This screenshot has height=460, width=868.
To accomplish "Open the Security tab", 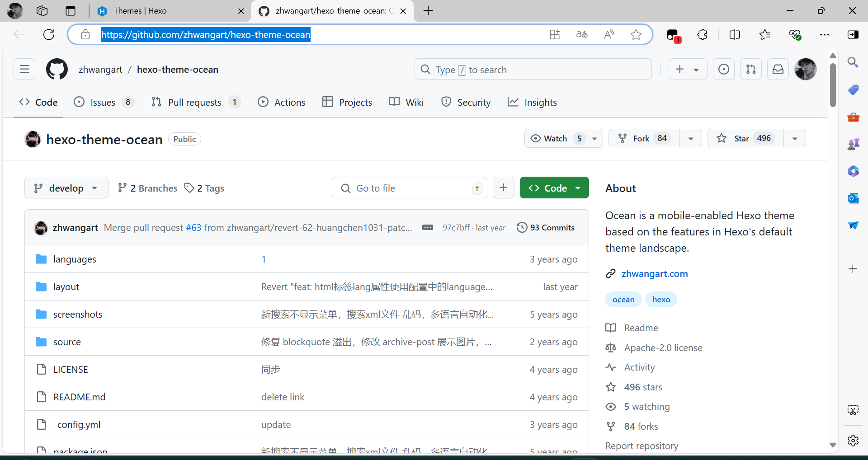I will click(x=466, y=102).
